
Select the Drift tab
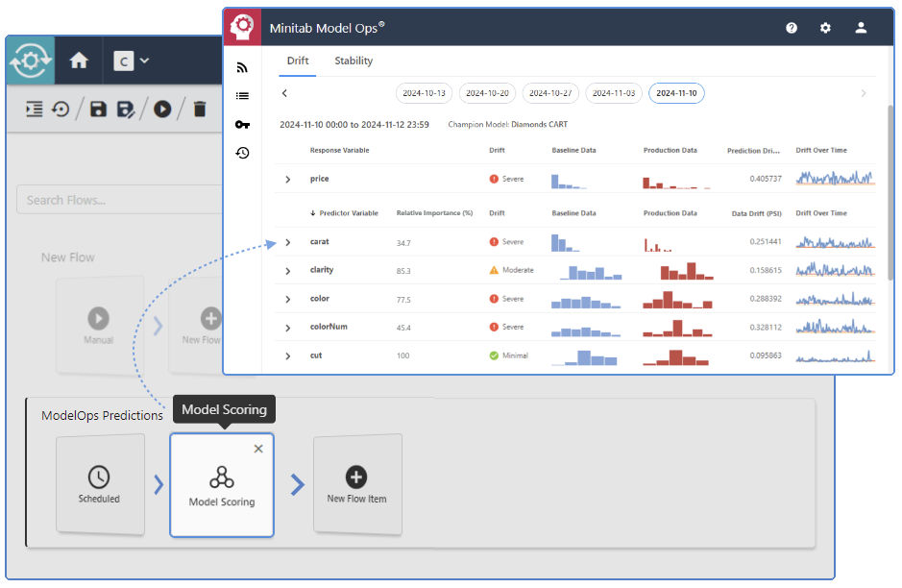[298, 60]
